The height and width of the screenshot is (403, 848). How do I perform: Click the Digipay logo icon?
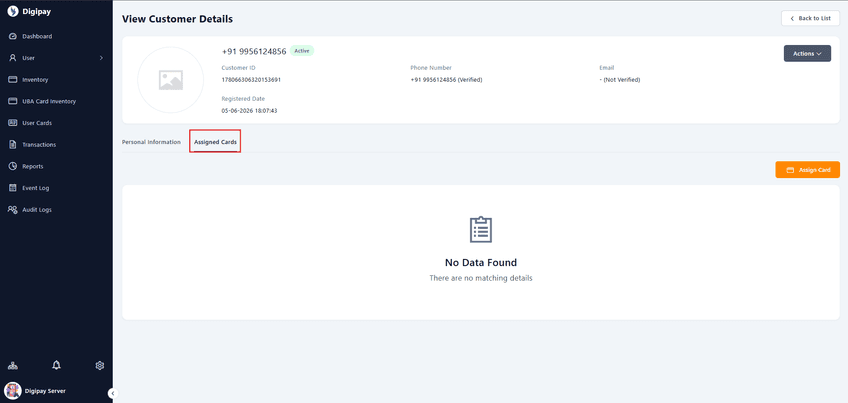point(13,12)
